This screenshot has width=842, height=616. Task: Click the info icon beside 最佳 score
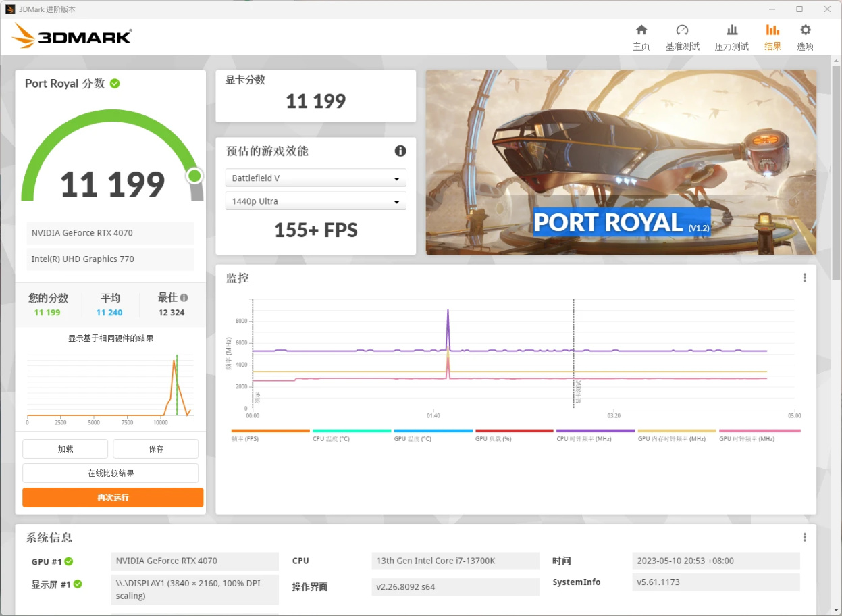184,297
